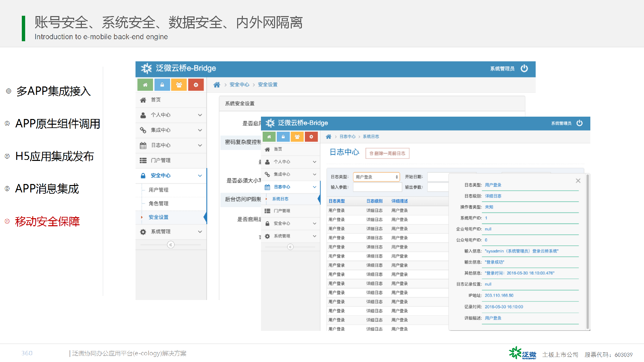Click 安全设置 breadcrumb link
This screenshot has height=362, width=644.
268,85
